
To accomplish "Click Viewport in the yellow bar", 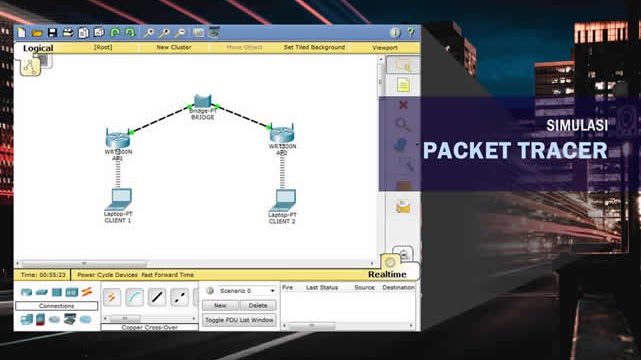I will pyautogui.click(x=385, y=48).
